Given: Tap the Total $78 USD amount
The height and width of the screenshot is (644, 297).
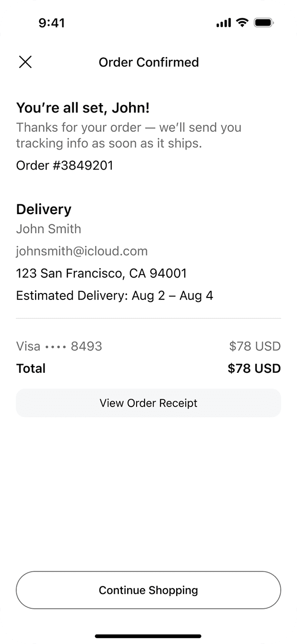Looking at the screenshot, I should 254,368.
